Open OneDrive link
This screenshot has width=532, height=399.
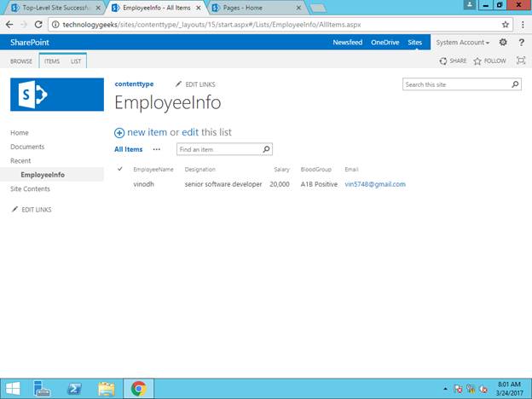[385, 43]
